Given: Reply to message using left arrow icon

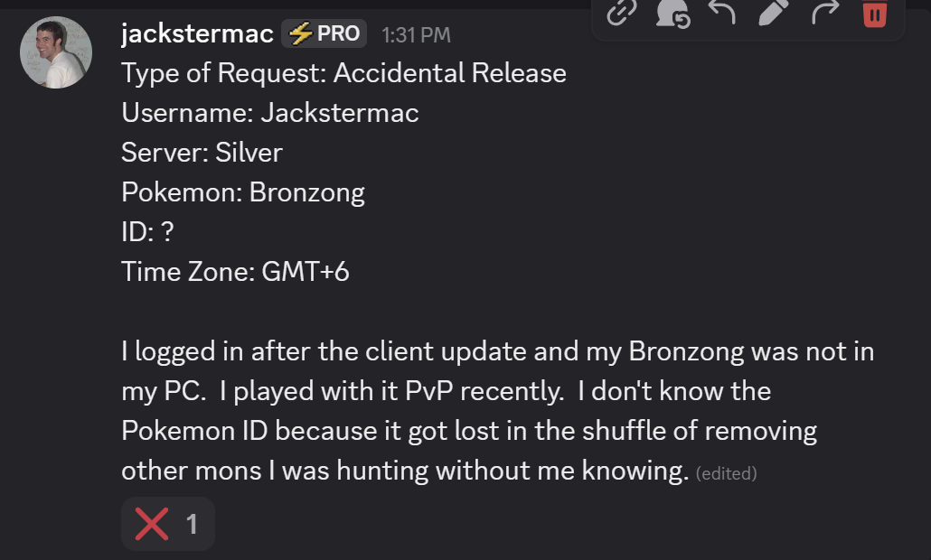Looking at the screenshot, I should coord(721,12).
